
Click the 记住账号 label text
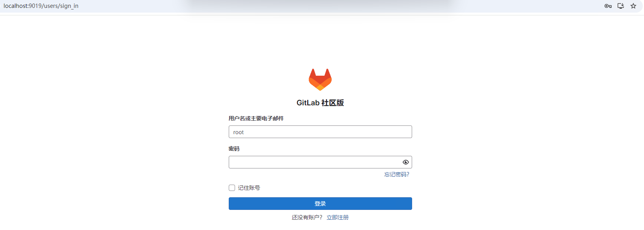[x=249, y=188]
